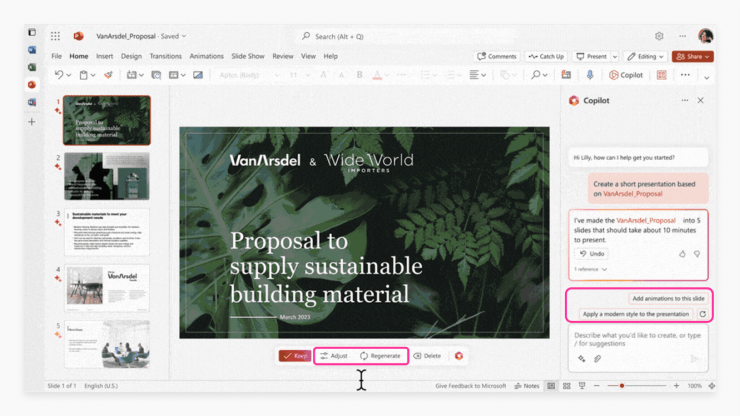
Task: Adjust the zoom slider handle
Action: point(622,386)
